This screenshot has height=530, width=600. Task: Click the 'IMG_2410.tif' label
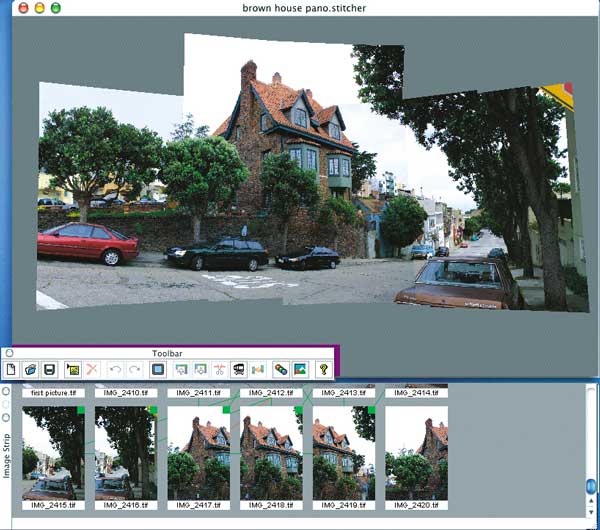126,393
